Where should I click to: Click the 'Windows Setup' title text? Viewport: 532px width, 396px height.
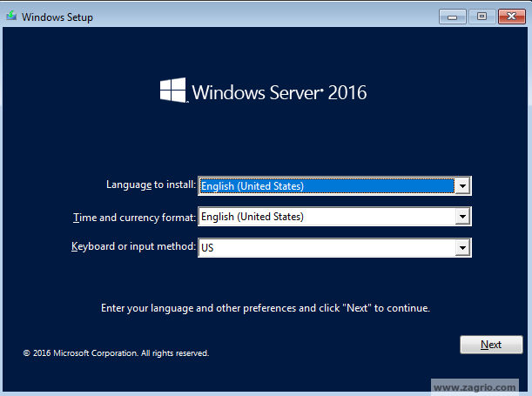pyautogui.click(x=57, y=17)
